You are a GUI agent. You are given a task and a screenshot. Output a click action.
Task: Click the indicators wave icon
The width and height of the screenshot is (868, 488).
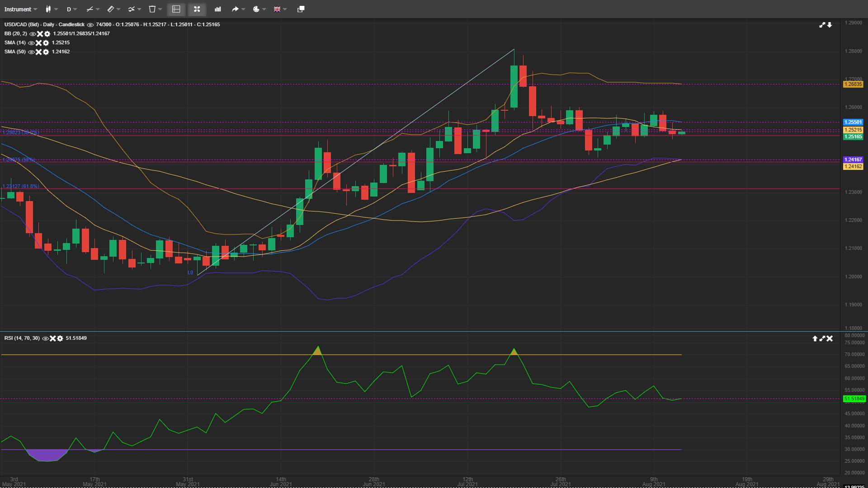coord(131,9)
